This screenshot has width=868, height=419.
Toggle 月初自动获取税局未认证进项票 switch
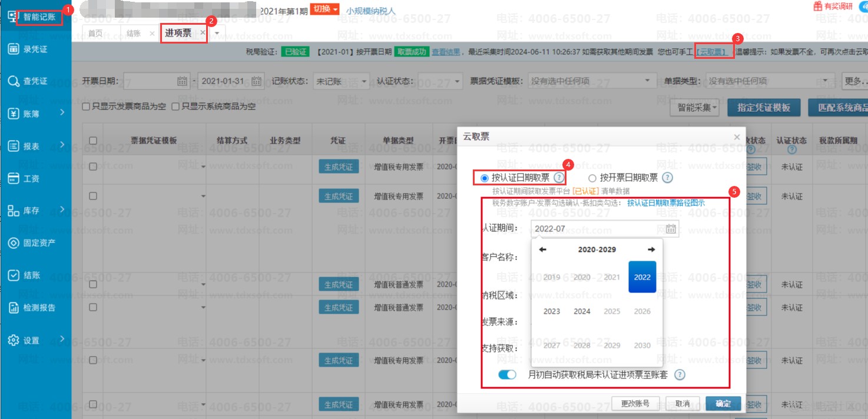[x=507, y=375]
